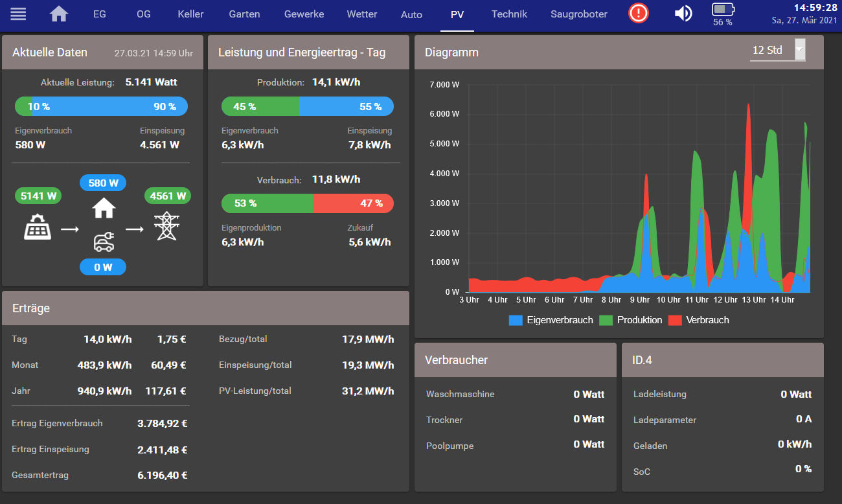Click the Verbrauch 11,8 kW/h value
This screenshot has width=842, height=504.
[336, 179]
